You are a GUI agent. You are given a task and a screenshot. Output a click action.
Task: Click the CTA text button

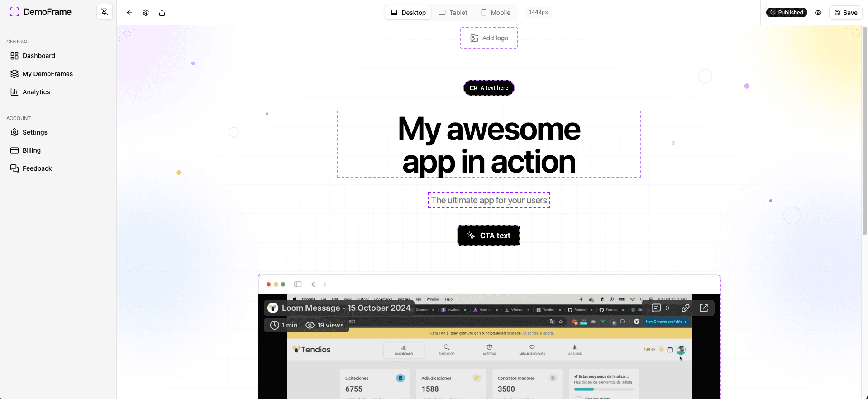[489, 236]
